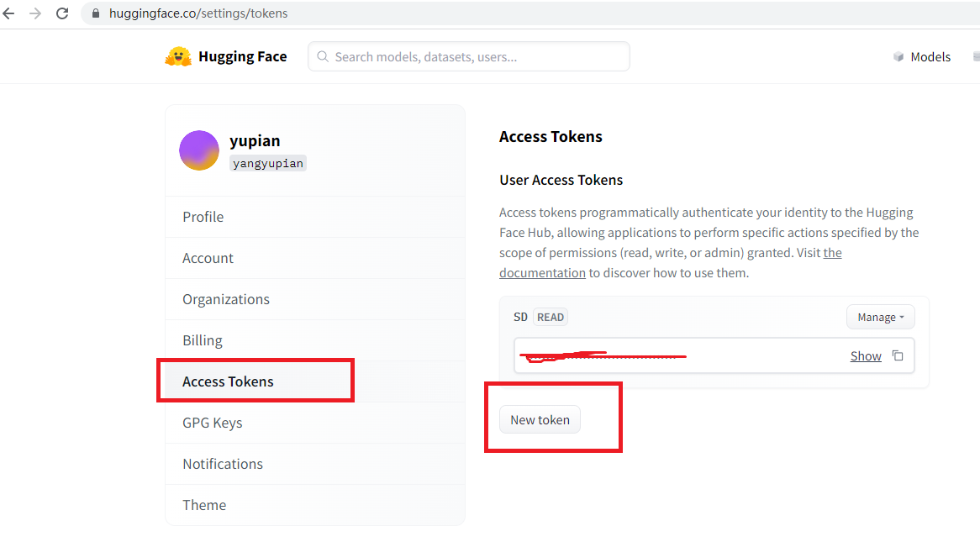Click the yupian profile avatar

[198, 150]
